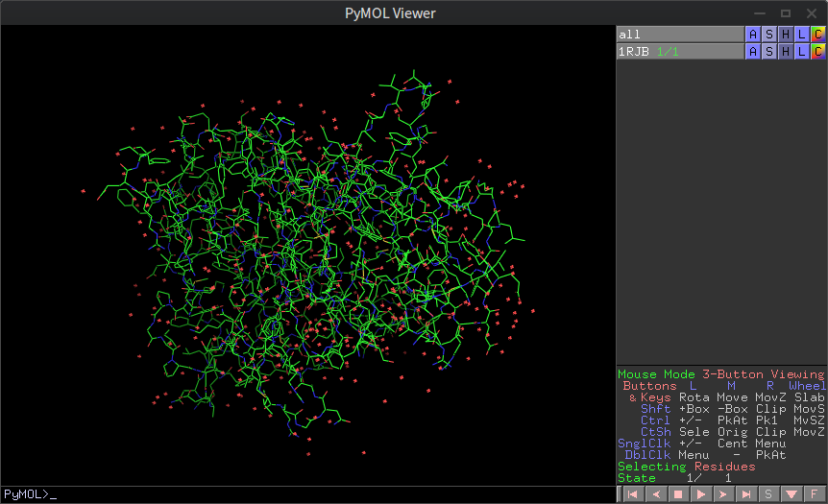Advance forward one frame
This screenshot has height=504, width=828.
722,494
